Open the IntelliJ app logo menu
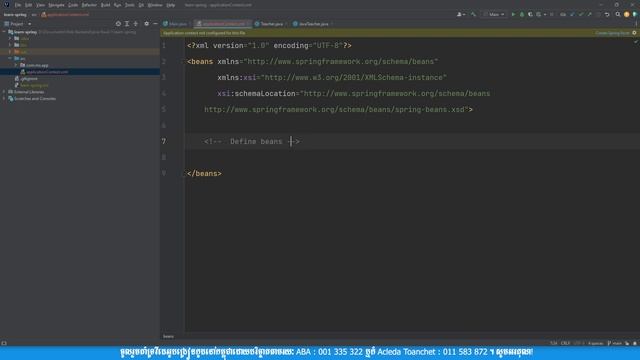 tap(7, 5)
